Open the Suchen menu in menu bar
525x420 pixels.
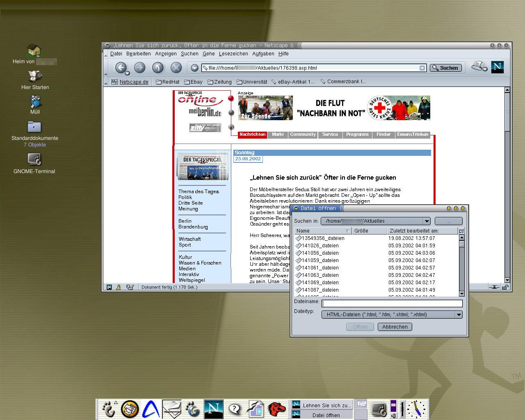tap(189, 54)
